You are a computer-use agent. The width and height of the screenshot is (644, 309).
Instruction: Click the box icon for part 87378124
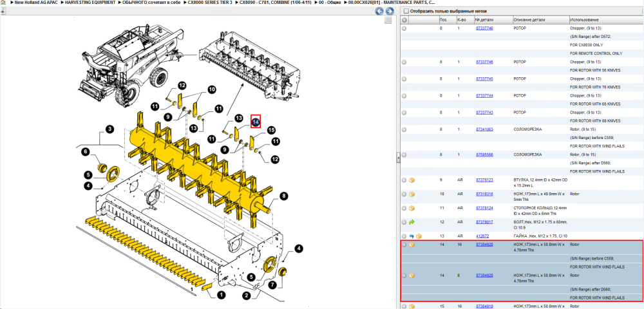click(x=412, y=208)
